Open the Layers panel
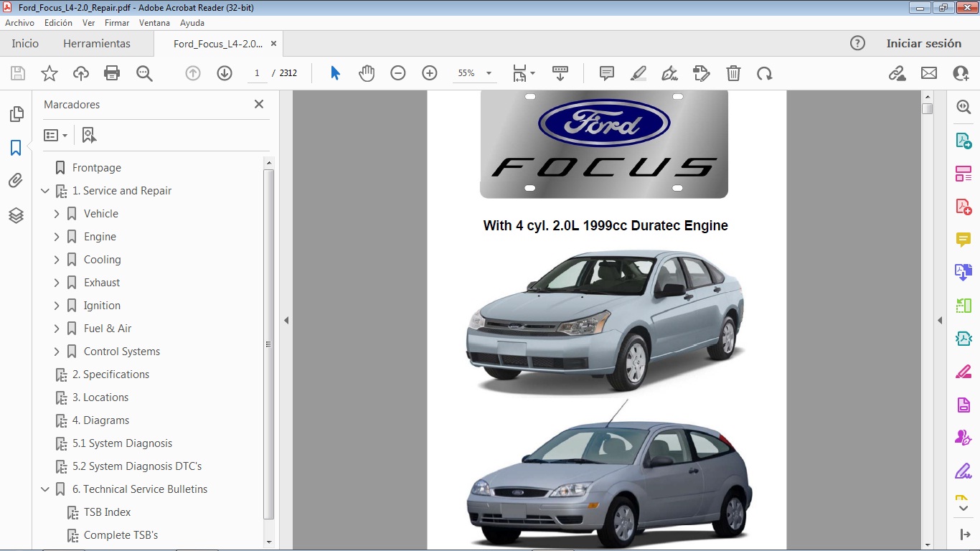The width and height of the screenshot is (980, 551). (x=16, y=215)
